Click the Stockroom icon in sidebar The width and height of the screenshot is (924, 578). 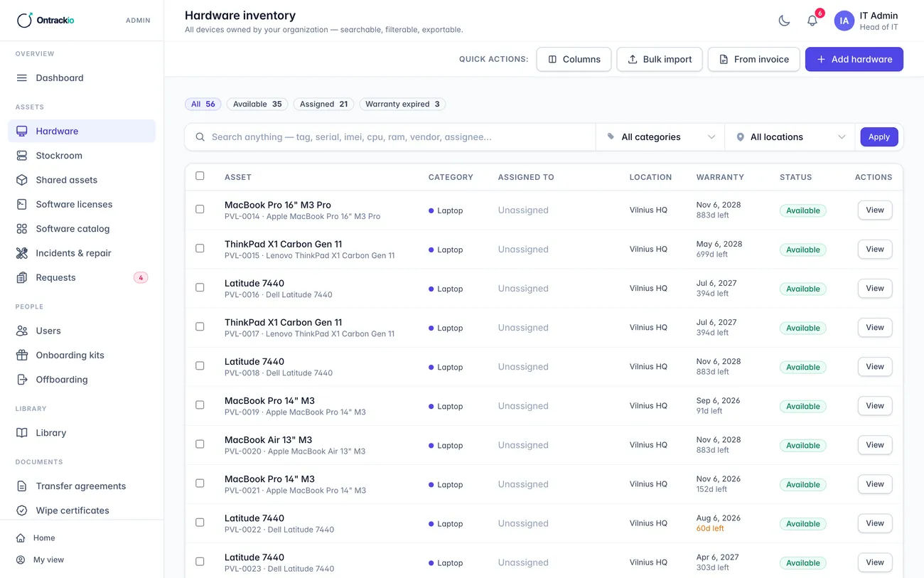pos(22,156)
